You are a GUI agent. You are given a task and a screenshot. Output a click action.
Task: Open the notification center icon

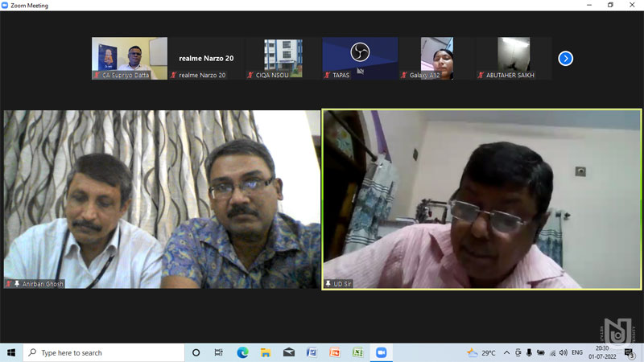tap(629, 352)
